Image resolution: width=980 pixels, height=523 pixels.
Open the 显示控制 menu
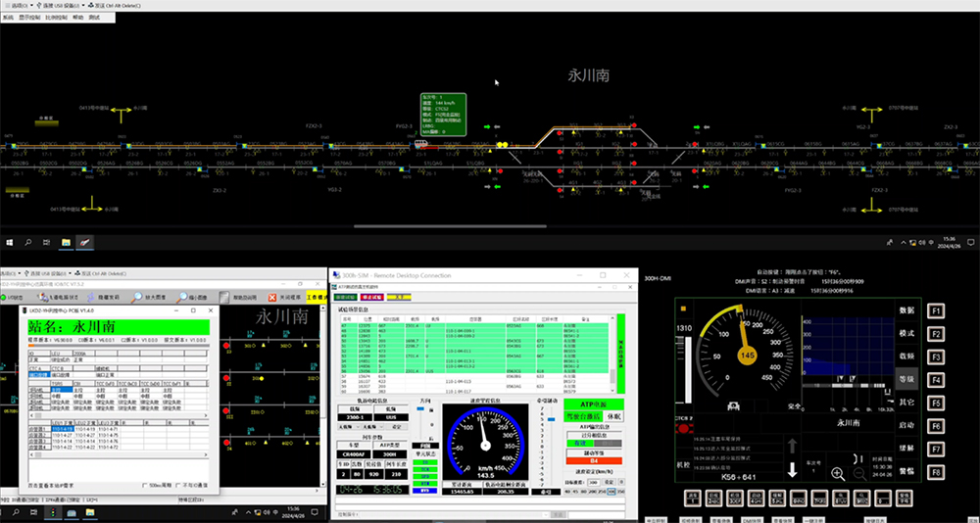pyautogui.click(x=29, y=18)
